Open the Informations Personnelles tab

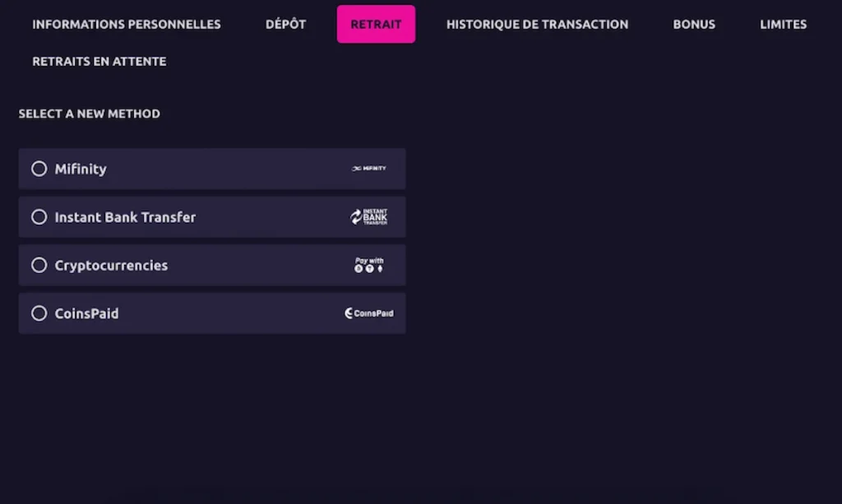(127, 24)
